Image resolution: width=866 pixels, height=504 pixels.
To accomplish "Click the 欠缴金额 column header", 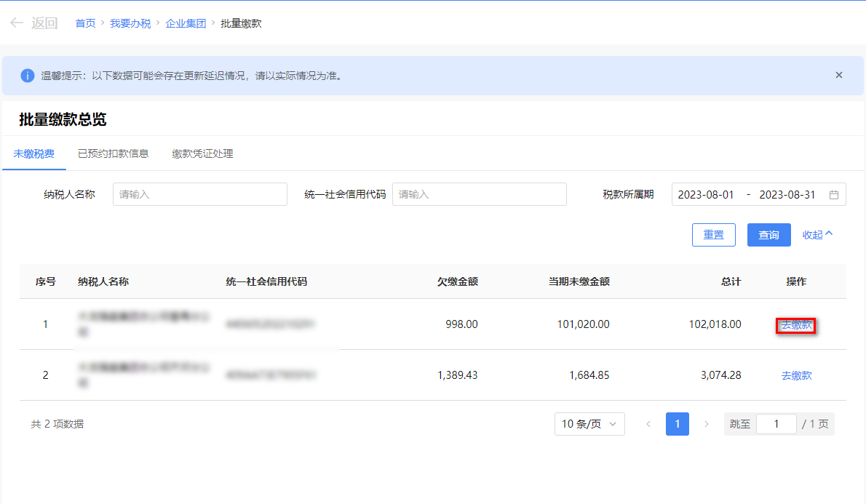I will 457,281.
